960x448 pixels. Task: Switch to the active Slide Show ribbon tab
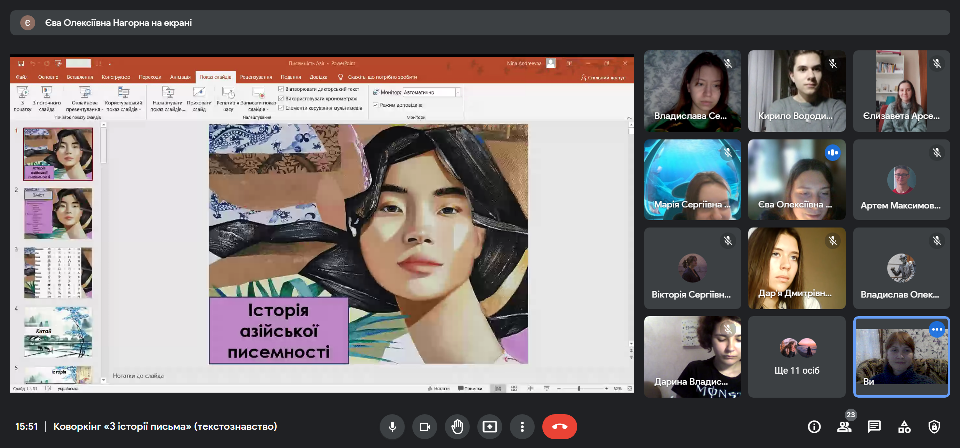pyautogui.click(x=216, y=76)
